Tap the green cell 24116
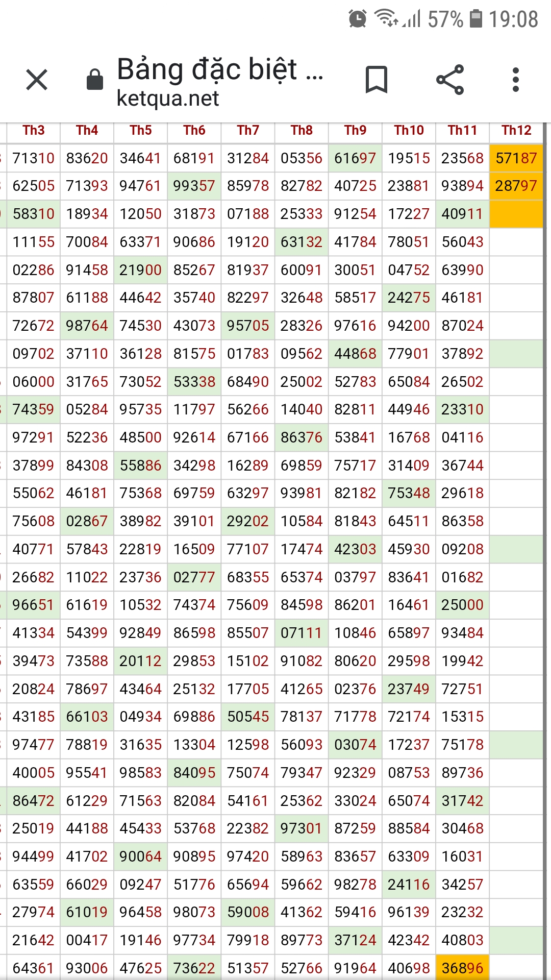The image size is (551, 980). pos(409,885)
